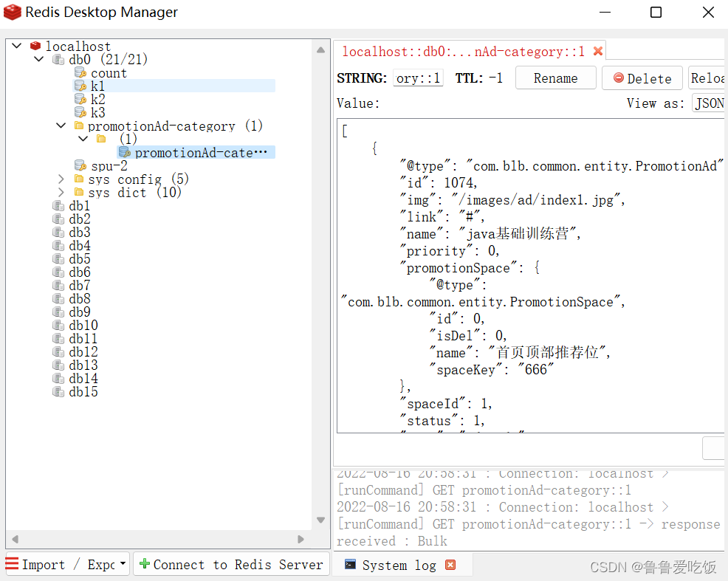Click the horizontal scrollbar right arrow
Image resolution: width=728 pixels, height=581 pixels.
[301, 539]
